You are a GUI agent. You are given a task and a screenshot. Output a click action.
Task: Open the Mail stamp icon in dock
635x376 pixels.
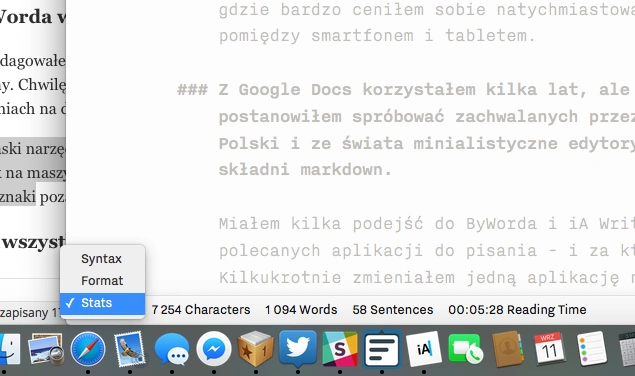[x=130, y=349]
